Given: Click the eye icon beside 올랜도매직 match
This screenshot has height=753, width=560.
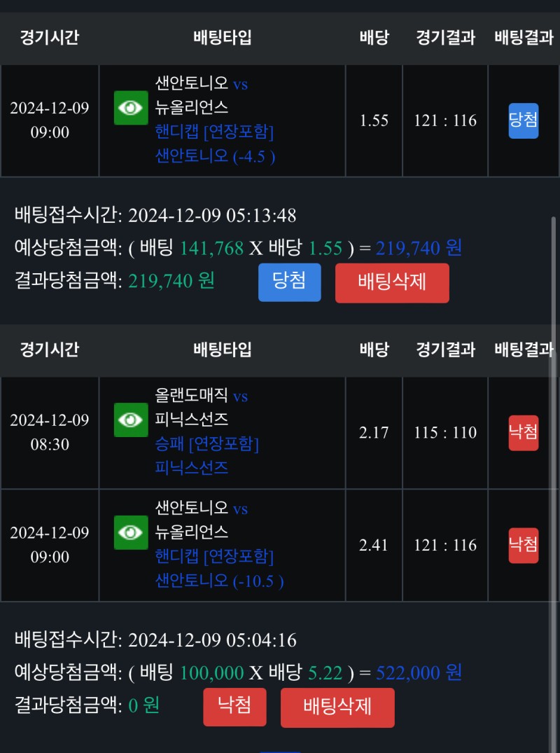Looking at the screenshot, I should (x=131, y=420).
